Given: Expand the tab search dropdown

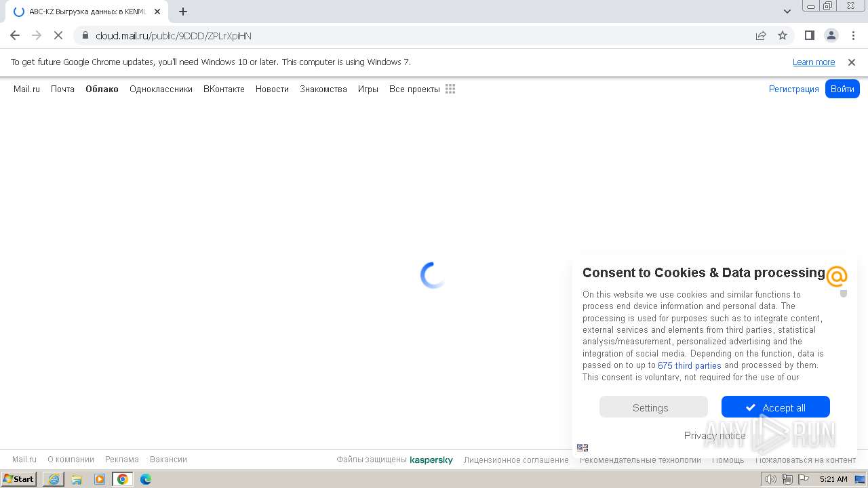Looking at the screenshot, I should click(787, 12).
